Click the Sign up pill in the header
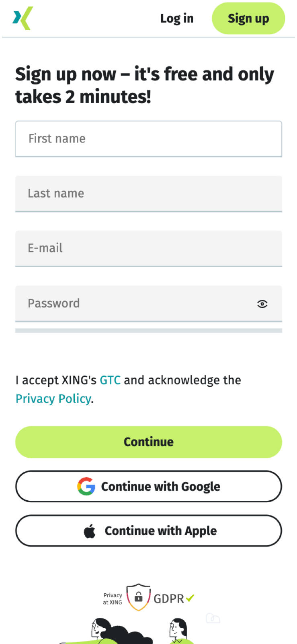297x644 pixels. [248, 18]
